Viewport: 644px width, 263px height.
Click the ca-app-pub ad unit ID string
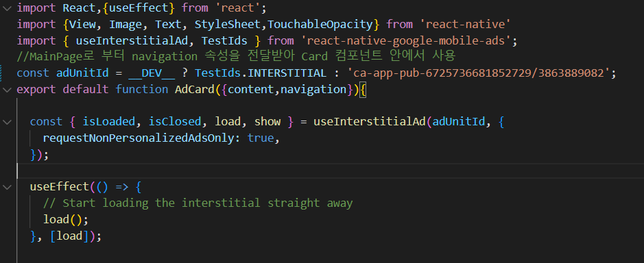tap(479, 73)
